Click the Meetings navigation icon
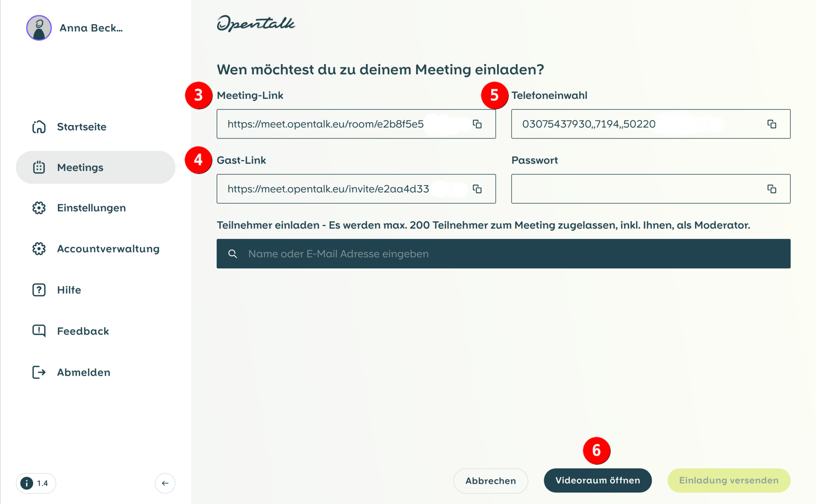The height and width of the screenshot is (504, 816). pyautogui.click(x=40, y=167)
